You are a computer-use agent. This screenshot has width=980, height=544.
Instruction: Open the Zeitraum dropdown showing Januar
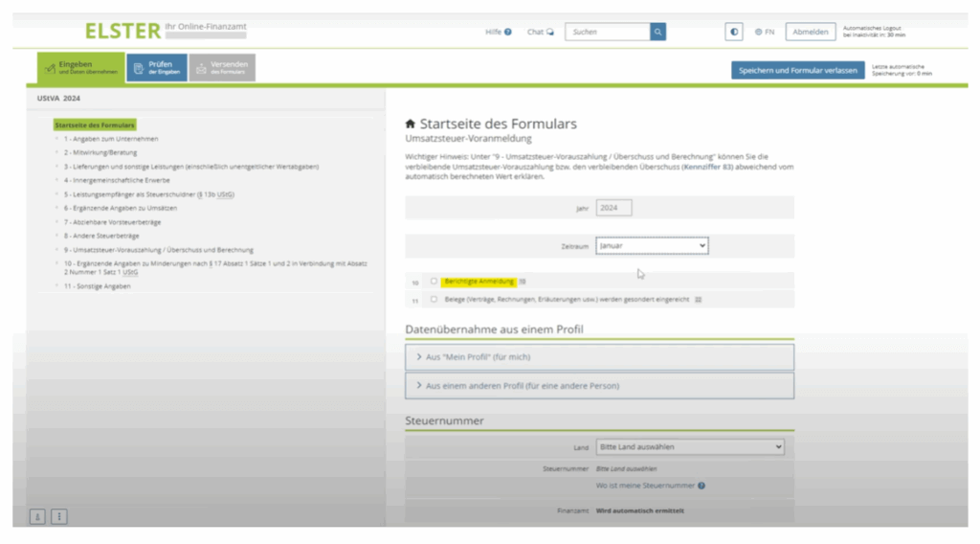(x=651, y=246)
